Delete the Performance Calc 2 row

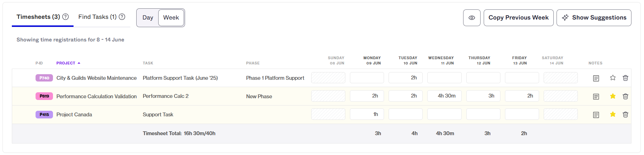tap(626, 96)
